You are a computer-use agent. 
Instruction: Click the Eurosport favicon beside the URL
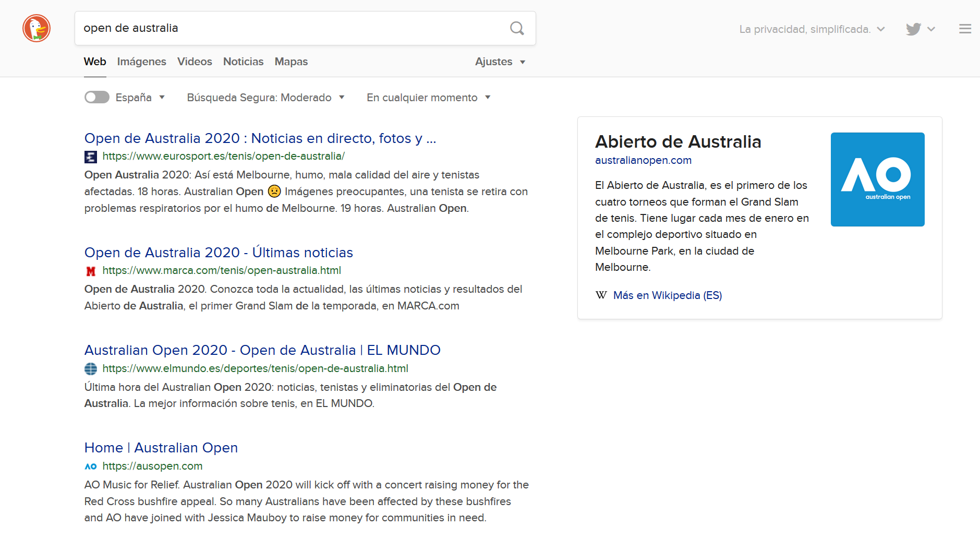91,157
